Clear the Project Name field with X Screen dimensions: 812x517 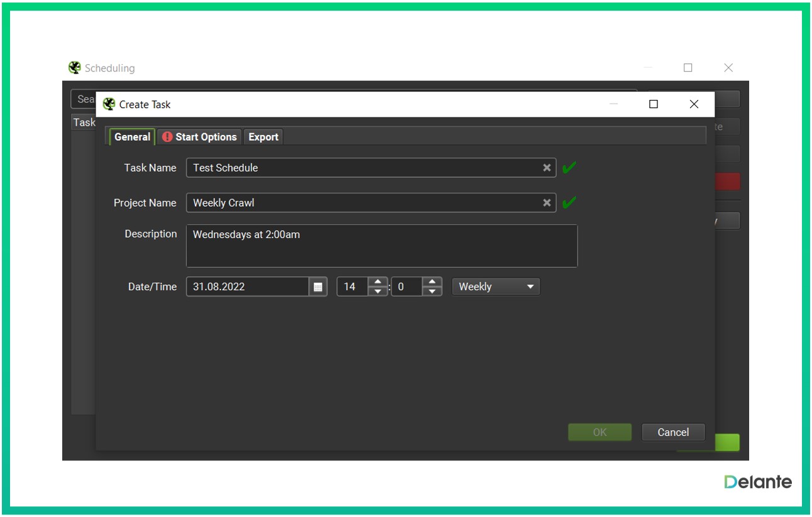pos(547,203)
